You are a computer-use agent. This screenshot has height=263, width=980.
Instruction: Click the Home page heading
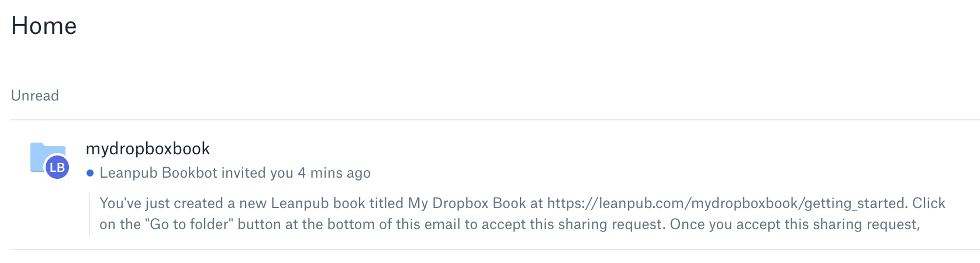coord(44,26)
